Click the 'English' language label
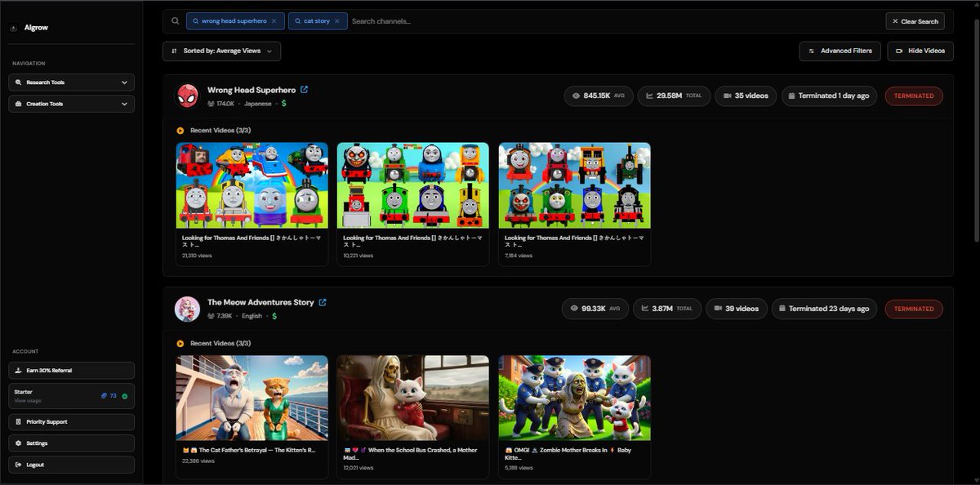 pos(252,316)
